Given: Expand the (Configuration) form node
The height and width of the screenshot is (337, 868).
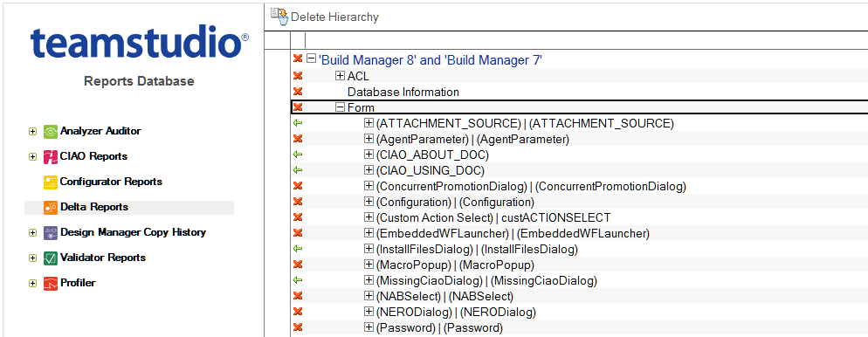Looking at the screenshot, I should click(x=369, y=202).
